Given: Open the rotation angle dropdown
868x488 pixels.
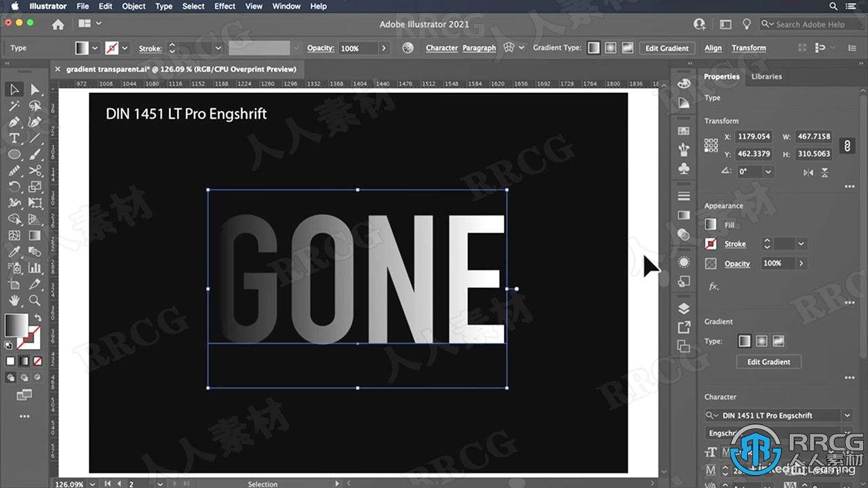Looking at the screenshot, I should click(x=768, y=172).
